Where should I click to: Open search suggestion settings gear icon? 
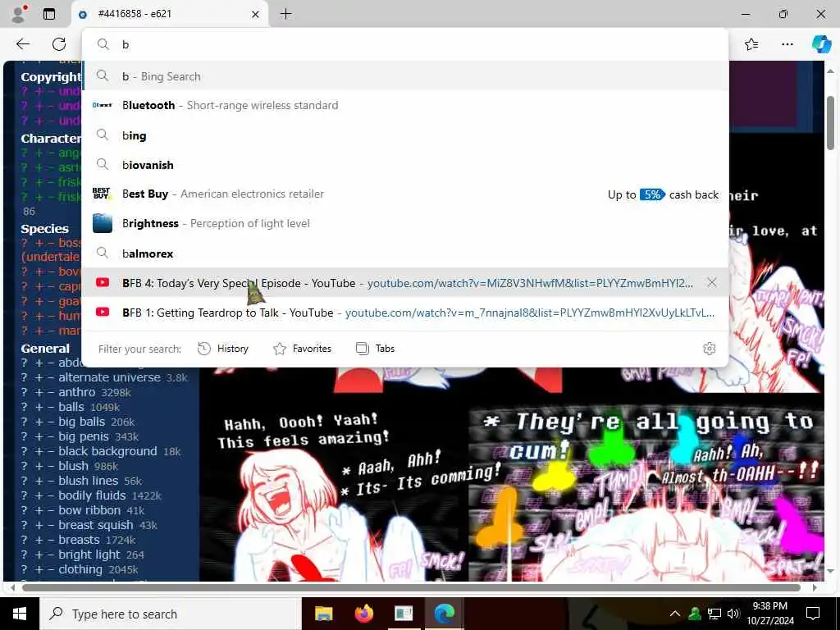(710, 349)
